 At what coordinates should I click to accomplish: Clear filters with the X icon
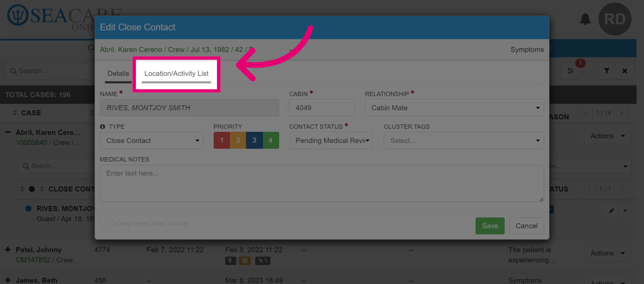(x=625, y=71)
